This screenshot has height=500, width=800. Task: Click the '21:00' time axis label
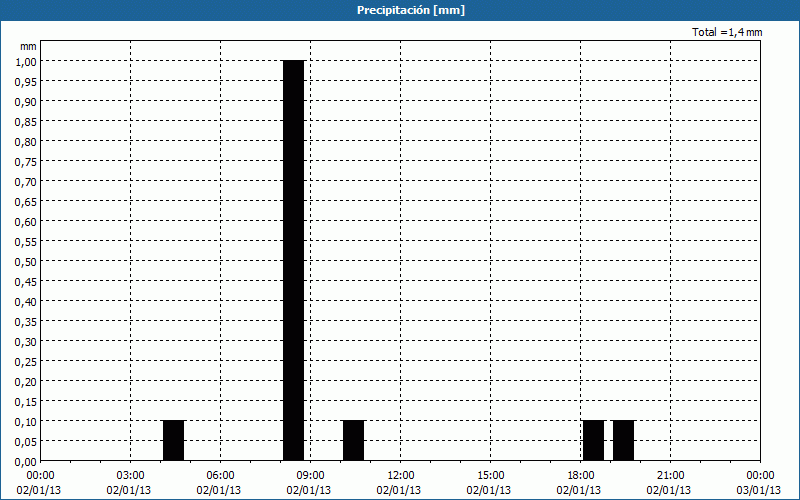670,476
